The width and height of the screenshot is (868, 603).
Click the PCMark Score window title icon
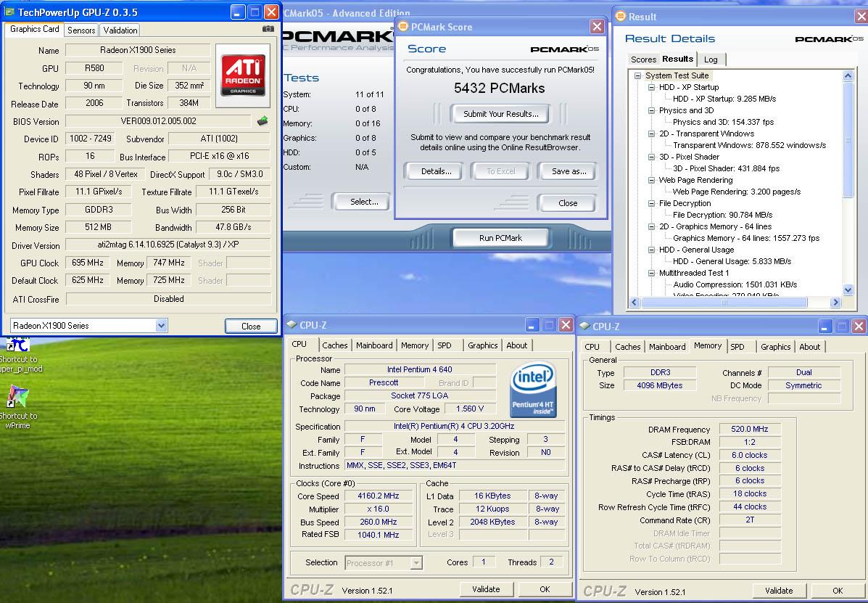pyautogui.click(x=403, y=27)
